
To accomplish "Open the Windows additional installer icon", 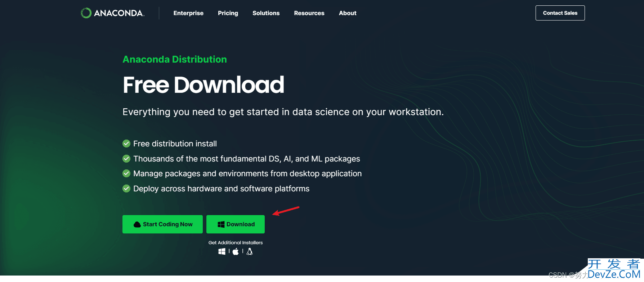I will (x=222, y=251).
